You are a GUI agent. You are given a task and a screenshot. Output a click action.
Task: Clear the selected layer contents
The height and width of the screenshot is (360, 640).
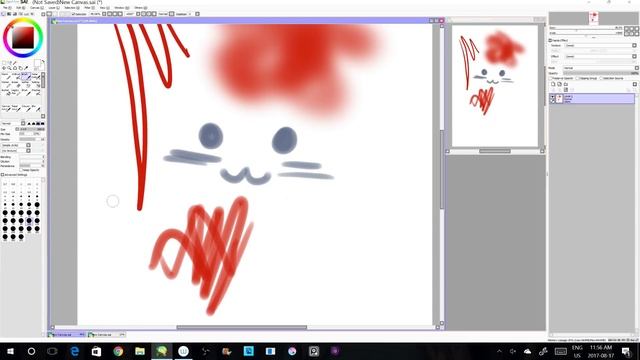click(566, 90)
